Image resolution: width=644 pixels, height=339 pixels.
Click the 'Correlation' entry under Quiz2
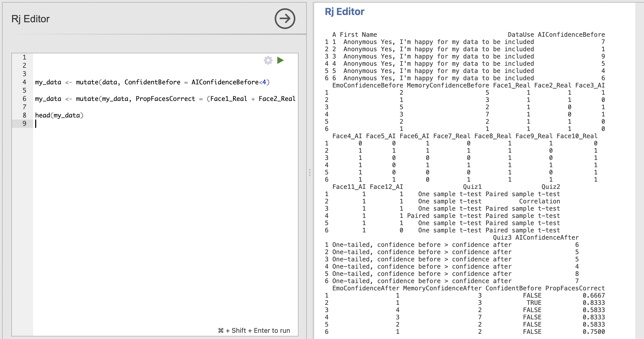540,201
